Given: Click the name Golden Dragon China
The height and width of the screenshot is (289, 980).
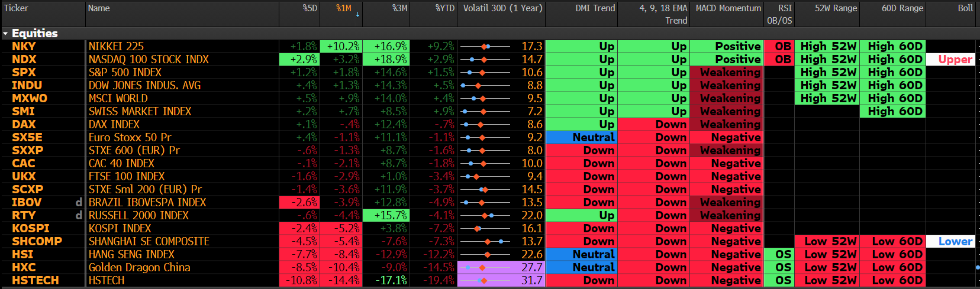Looking at the screenshot, I should pos(139,267).
